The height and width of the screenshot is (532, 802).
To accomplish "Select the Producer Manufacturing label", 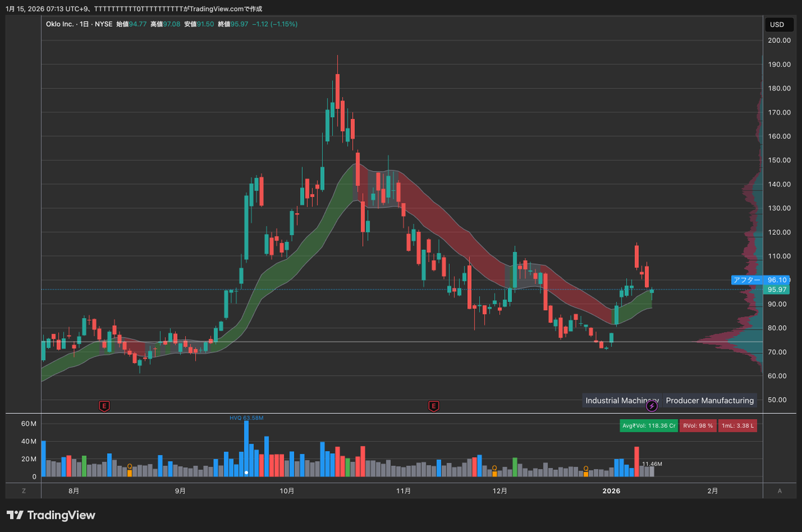I will point(710,400).
